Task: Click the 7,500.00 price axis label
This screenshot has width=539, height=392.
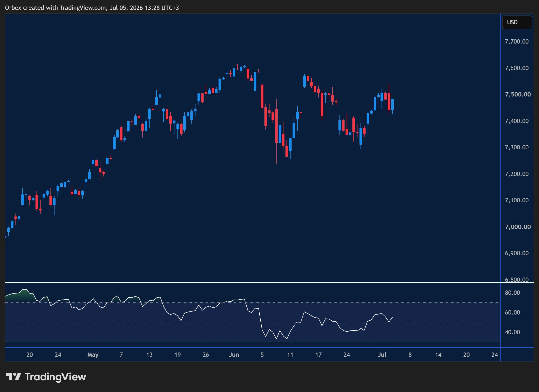Action: 518,94
